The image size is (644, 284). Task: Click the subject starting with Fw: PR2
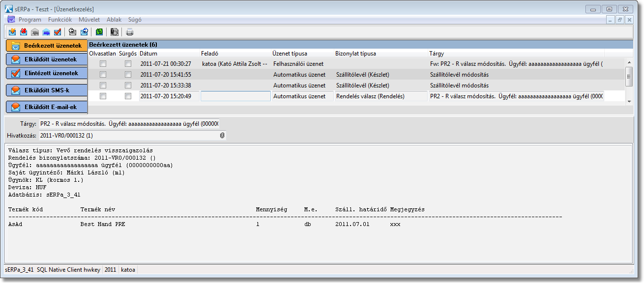pyautogui.click(x=516, y=64)
